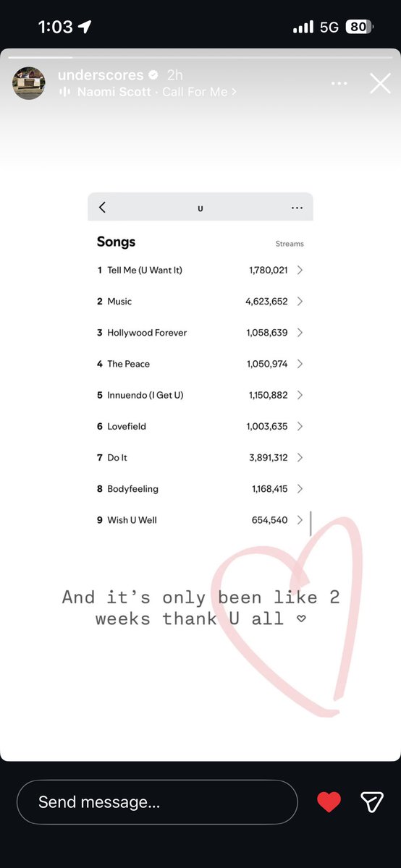Select the Do It song row
The image size is (401, 868).
(x=200, y=457)
